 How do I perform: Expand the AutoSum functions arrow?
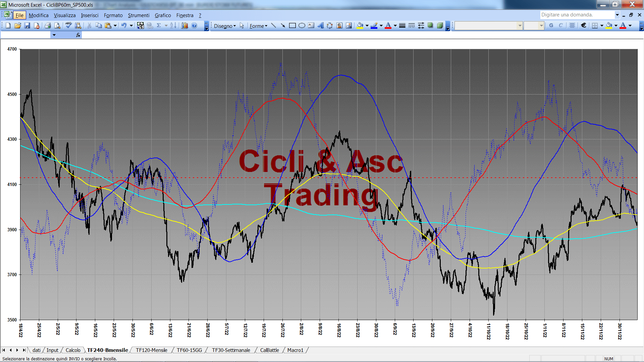(x=166, y=25)
